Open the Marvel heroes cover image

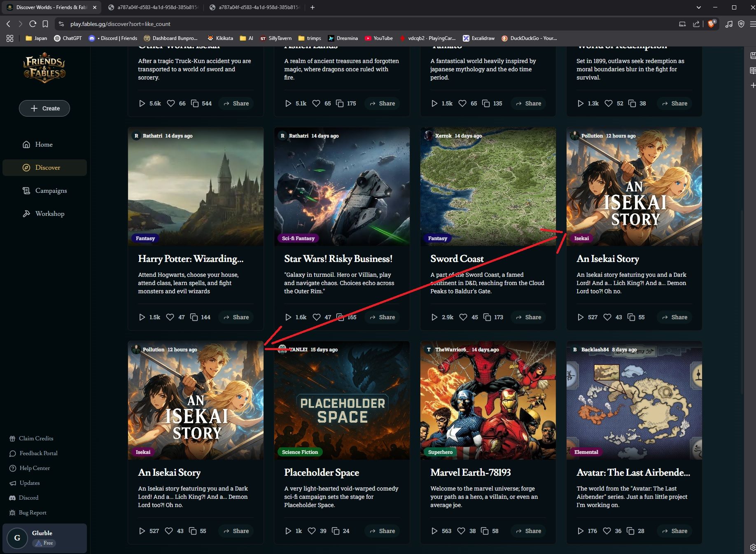pyautogui.click(x=488, y=400)
